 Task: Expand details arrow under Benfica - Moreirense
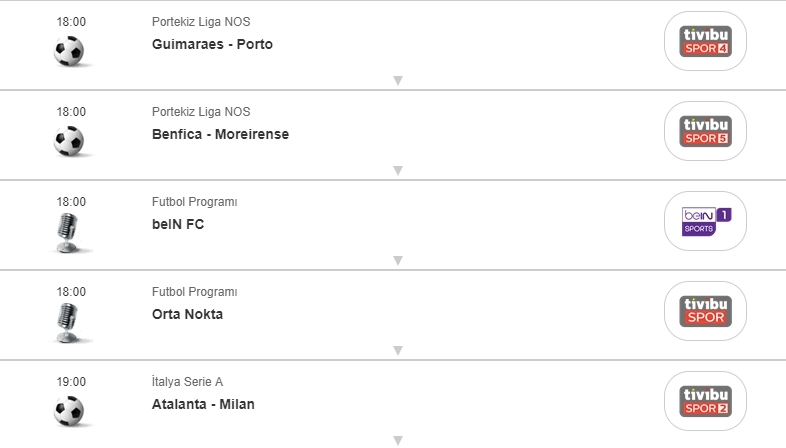click(x=397, y=171)
